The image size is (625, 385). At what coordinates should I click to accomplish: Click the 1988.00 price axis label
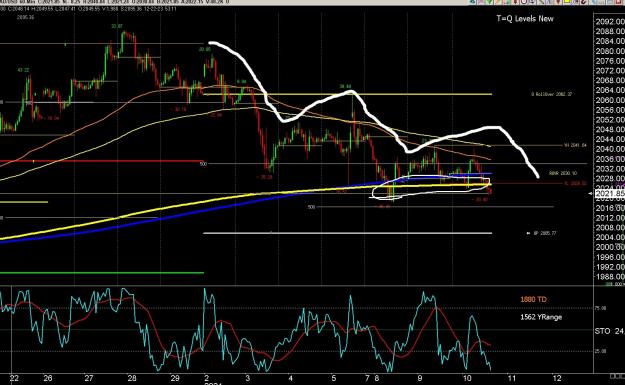610,277
